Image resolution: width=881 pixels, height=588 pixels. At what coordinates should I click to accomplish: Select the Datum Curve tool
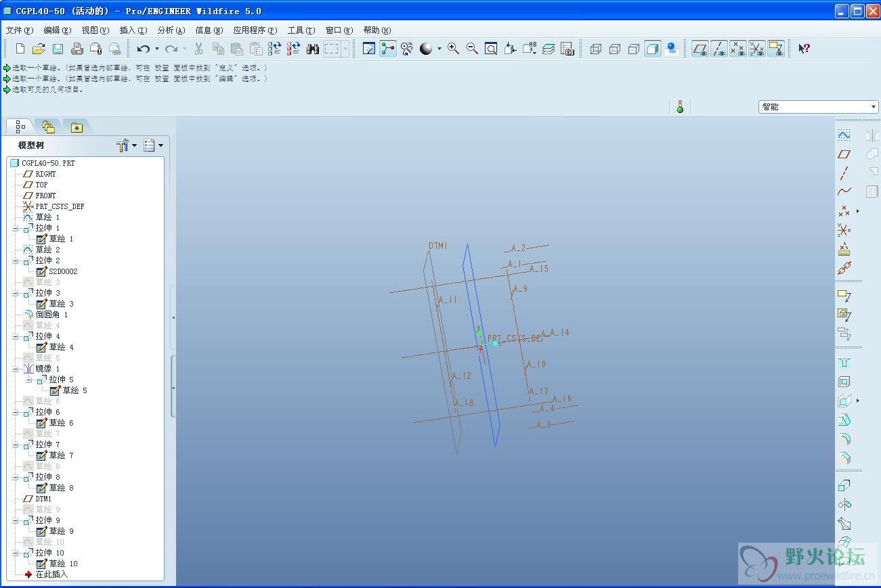pos(844,192)
